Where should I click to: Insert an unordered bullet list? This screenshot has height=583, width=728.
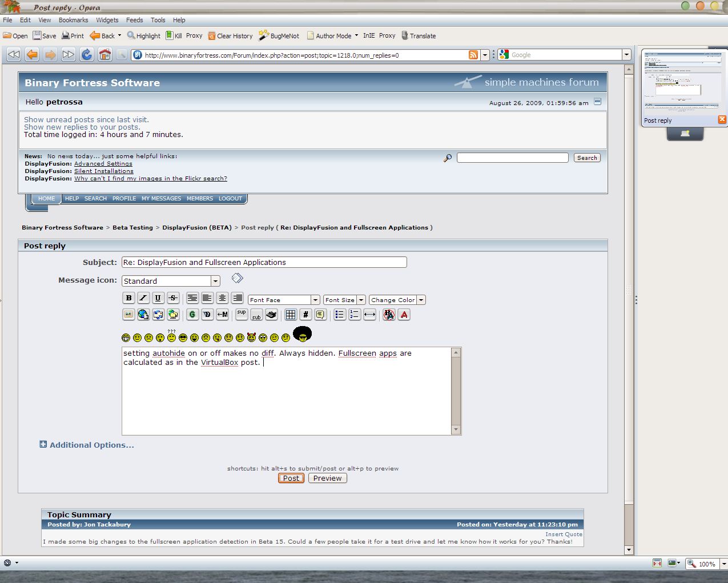coord(340,314)
